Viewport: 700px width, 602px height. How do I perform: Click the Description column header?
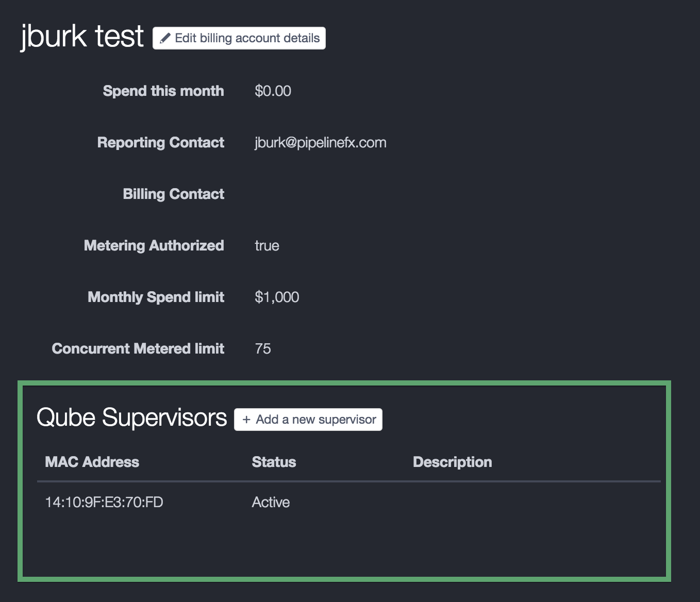(x=452, y=462)
